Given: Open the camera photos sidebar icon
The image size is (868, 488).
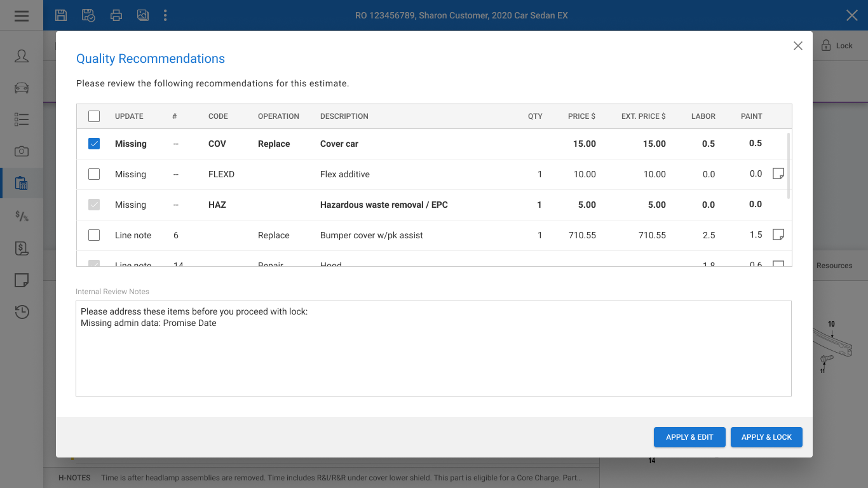Looking at the screenshot, I should [x=22, y=151].
